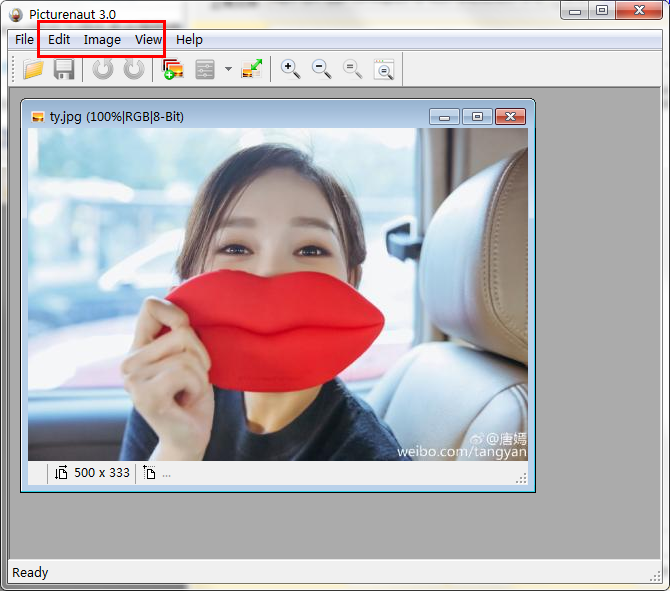Open the Edit menu
This screenshot has height=591, width=670.
coord(59,40)
